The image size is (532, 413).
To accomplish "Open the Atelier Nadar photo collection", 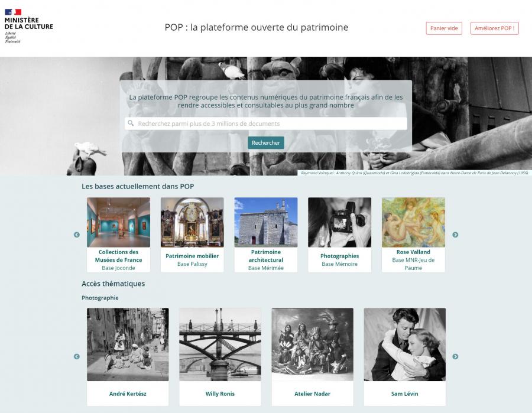I will point(312,357).
